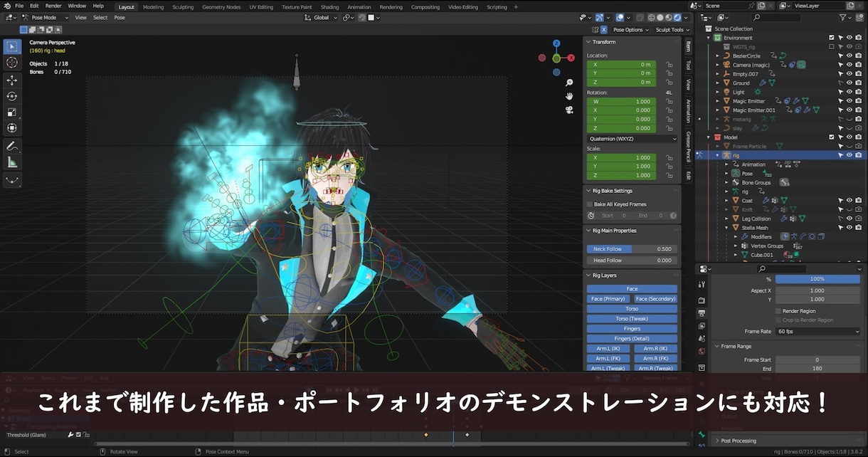Click the Arm.R (FK) rig layer button
This screenshot has width=868, height=457.
(x=655, y=359)
